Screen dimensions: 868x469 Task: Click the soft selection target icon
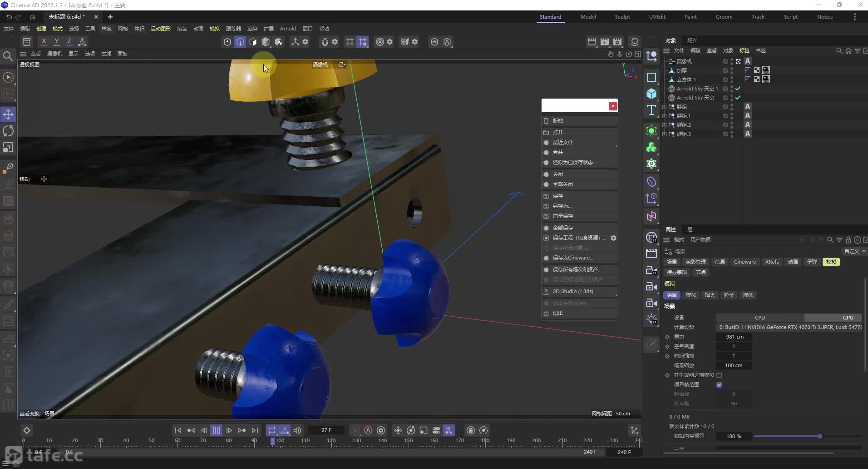380,42
